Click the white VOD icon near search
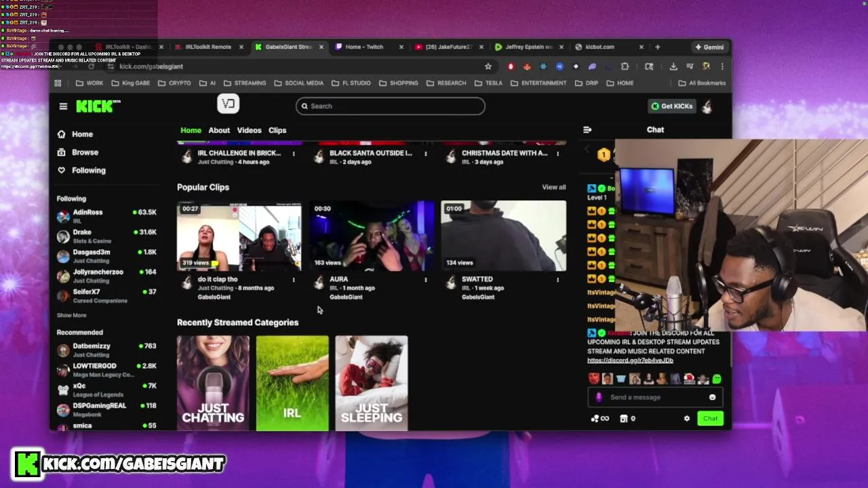 (229, 104)
